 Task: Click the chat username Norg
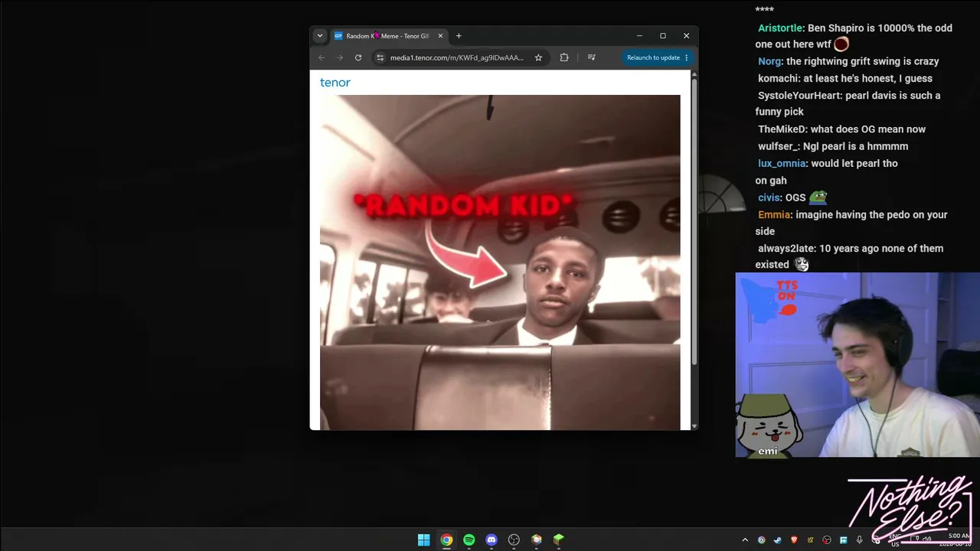coord(770,61)
